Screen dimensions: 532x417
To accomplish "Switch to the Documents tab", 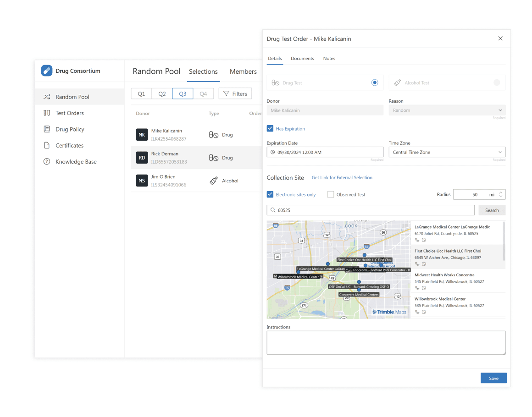I will coord(302,59).
